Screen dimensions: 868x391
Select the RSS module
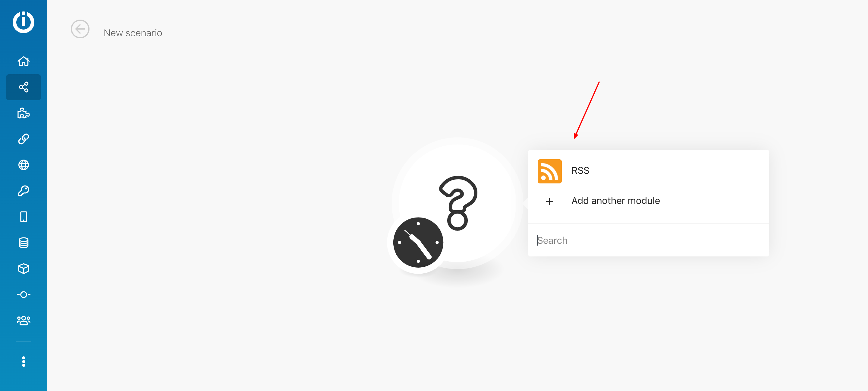pos(648,171)
